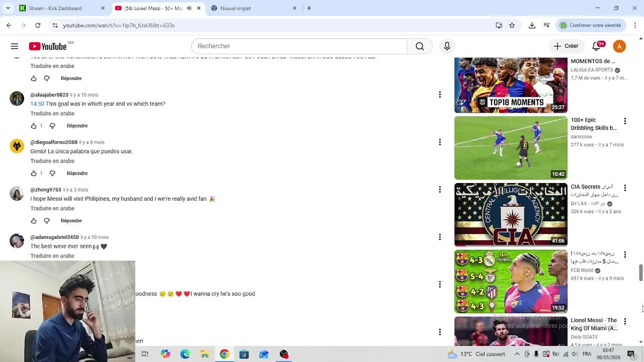The image size is (644, 362).
Task: Reply to @alaajaber8823 with Répondre
Action: pyautogui.click(x=77, y=126)
